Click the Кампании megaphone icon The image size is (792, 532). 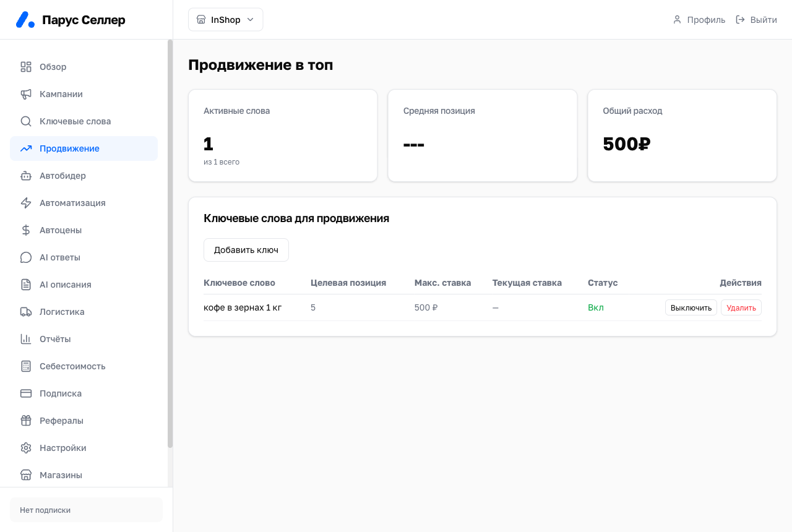26,94
